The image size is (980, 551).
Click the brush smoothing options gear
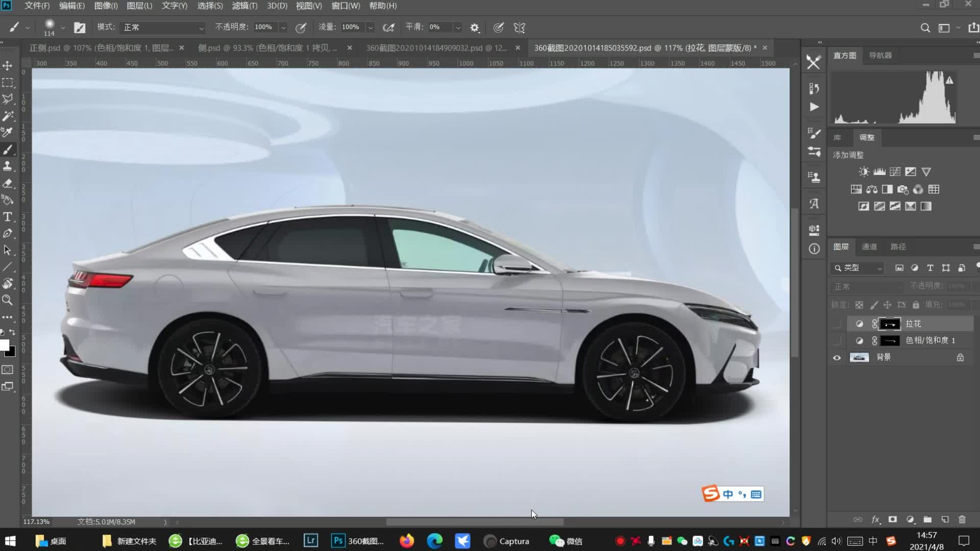[x=475, y=28]
